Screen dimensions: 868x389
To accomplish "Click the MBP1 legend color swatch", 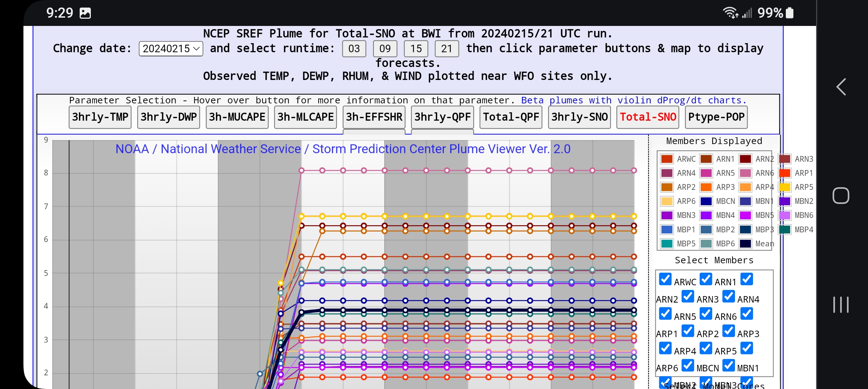I will coord(667,229).
